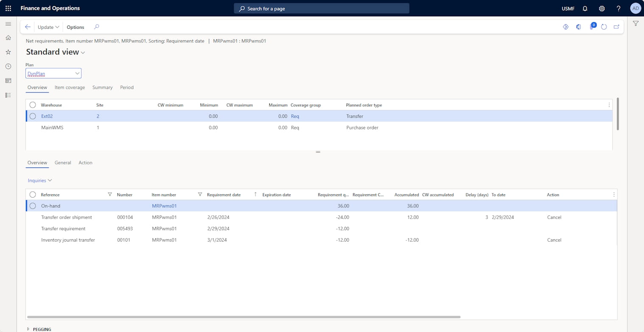Screen dimensions: 644x332
Task: Open the filter pane funnel icon
Action: click(636, 24)
